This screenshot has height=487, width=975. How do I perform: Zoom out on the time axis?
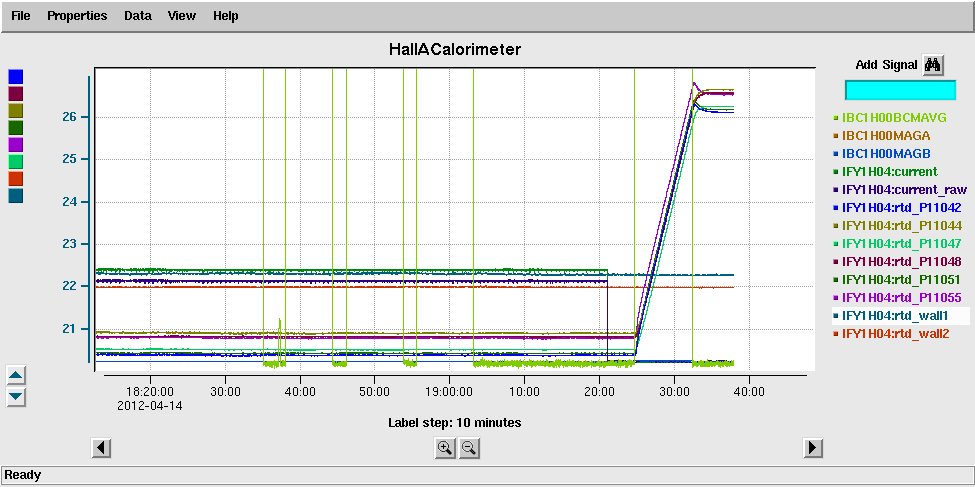(x=469, y=448)
